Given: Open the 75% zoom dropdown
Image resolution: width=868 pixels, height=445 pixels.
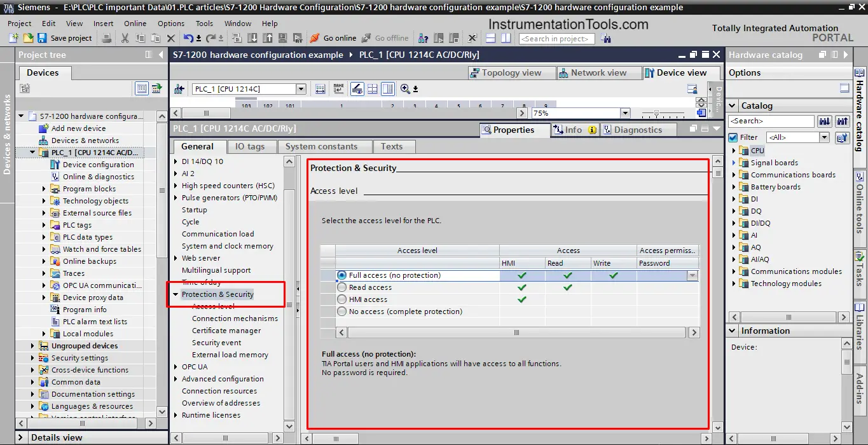Looking at the screenshot, I should coord(624,113).
